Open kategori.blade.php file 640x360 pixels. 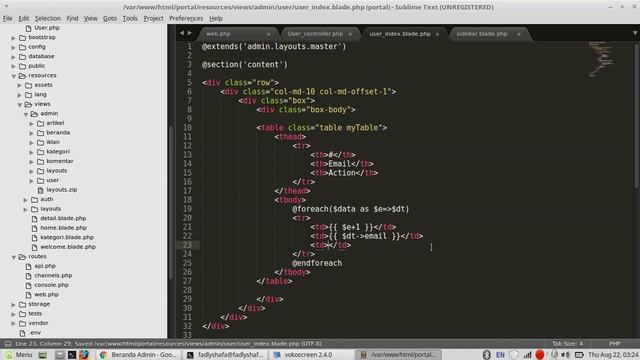(x=67, y=237)
